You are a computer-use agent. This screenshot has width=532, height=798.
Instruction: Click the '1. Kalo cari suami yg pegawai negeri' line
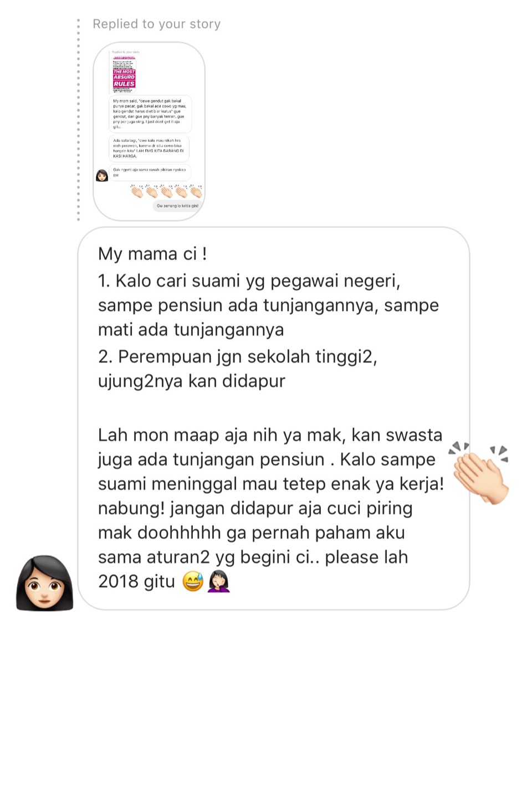(x=249, y=281)
